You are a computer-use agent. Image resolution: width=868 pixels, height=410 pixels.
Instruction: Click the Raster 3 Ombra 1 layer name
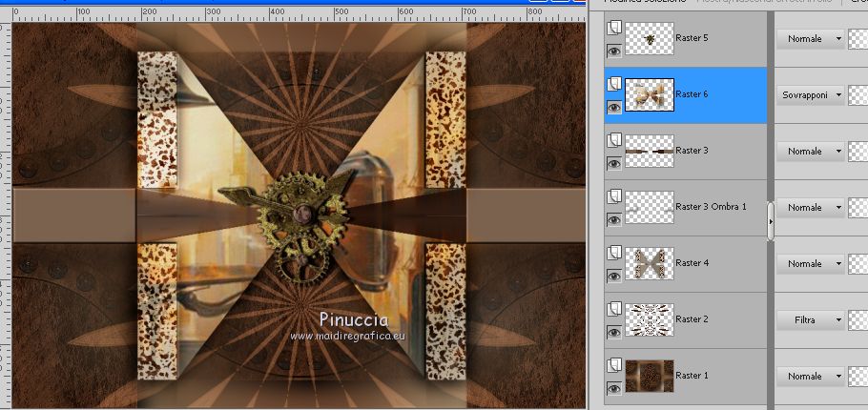pos(711,206)
